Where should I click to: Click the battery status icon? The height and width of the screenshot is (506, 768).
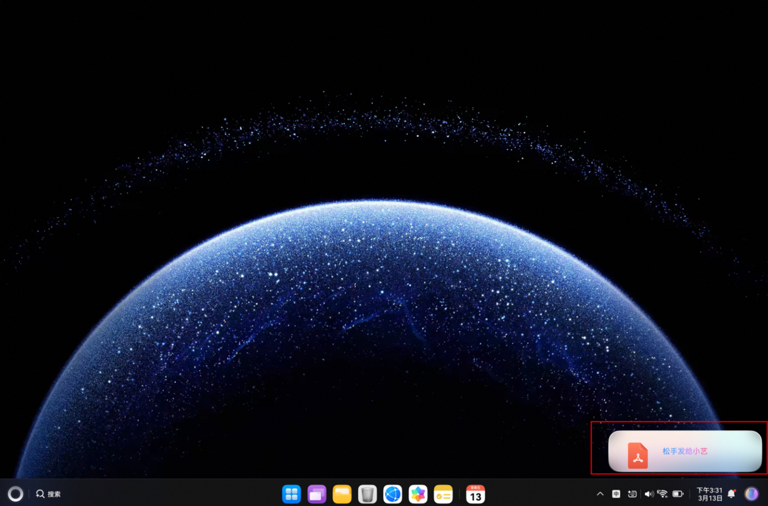click(678, 494)
